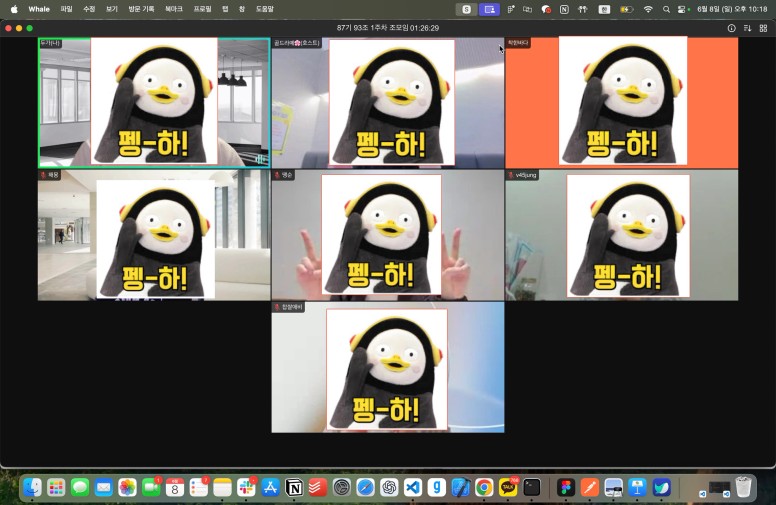Open Preview from the dock
The width and height of the screenshot is (776, 505).
(614, 488)
